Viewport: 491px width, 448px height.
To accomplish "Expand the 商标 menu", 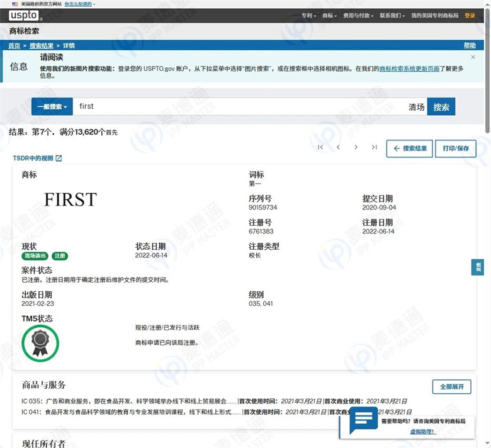I will [329, 15].
